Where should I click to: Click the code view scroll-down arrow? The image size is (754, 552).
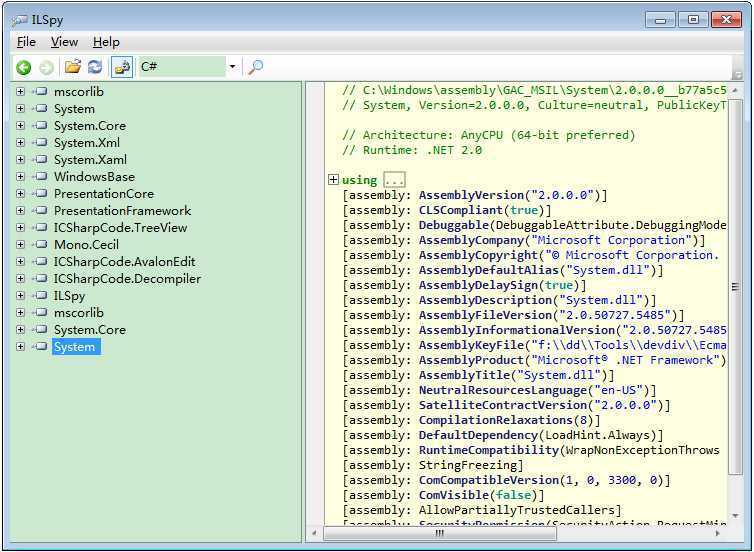[x=735, y=516]
